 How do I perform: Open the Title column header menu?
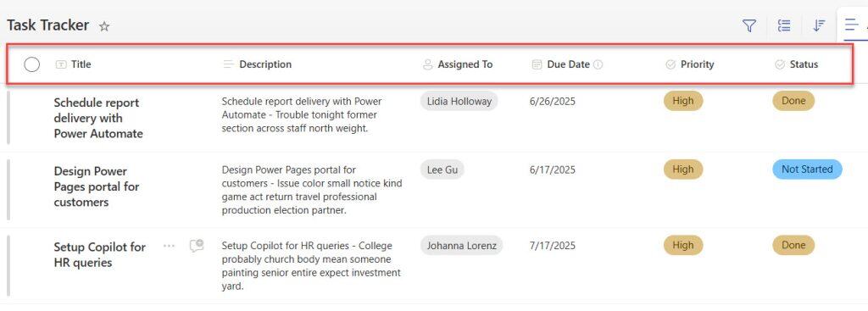73,64
